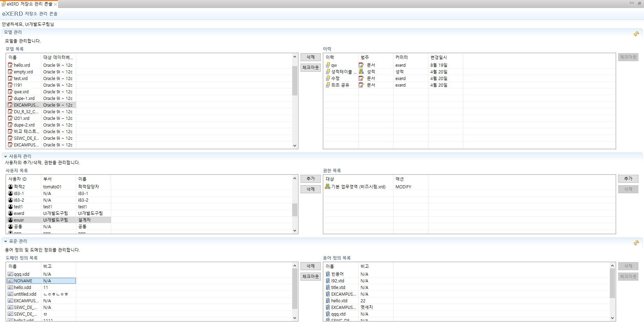Screen dimensions: 644x325
Task: Collapse the 표준 관리 section
Action: (x=6, y=241)
